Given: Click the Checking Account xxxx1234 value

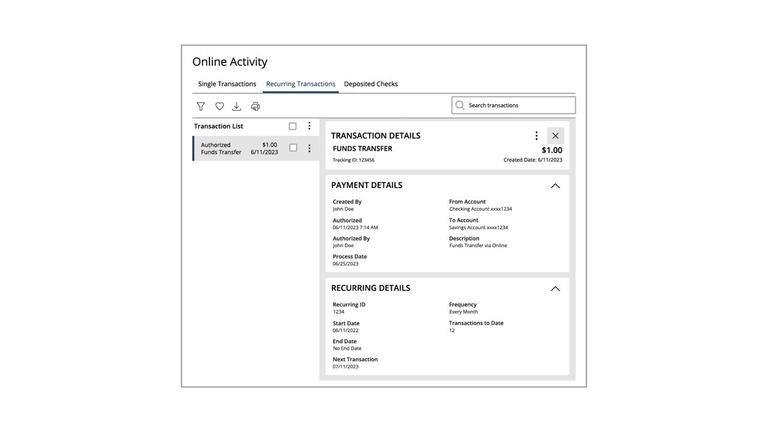Looking at the screenshot, I should (x=480, y=209).
